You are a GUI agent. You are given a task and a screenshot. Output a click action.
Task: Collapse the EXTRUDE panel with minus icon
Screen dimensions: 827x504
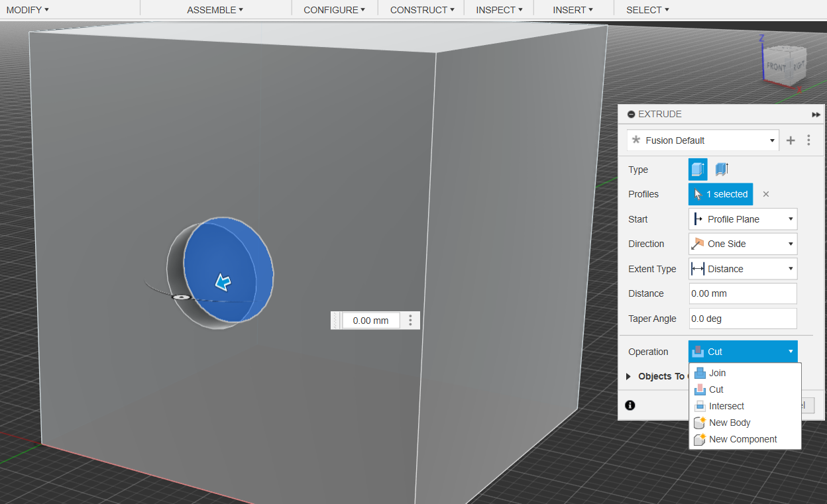pos(631,115)
